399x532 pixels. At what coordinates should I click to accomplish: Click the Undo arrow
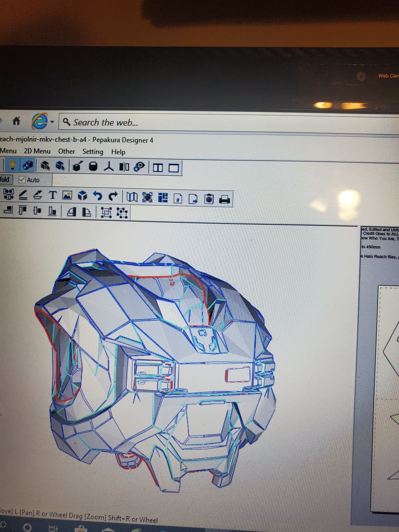pos(97,196)
